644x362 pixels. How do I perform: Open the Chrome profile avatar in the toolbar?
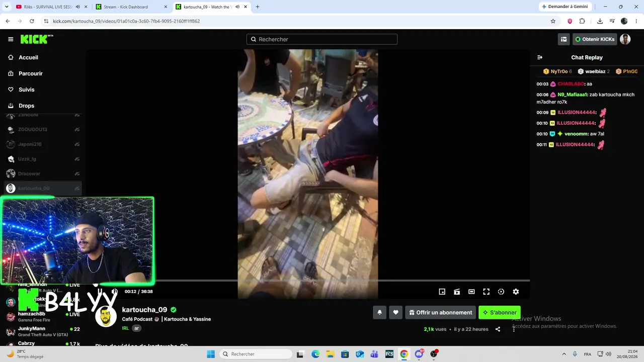pos(624,21)
